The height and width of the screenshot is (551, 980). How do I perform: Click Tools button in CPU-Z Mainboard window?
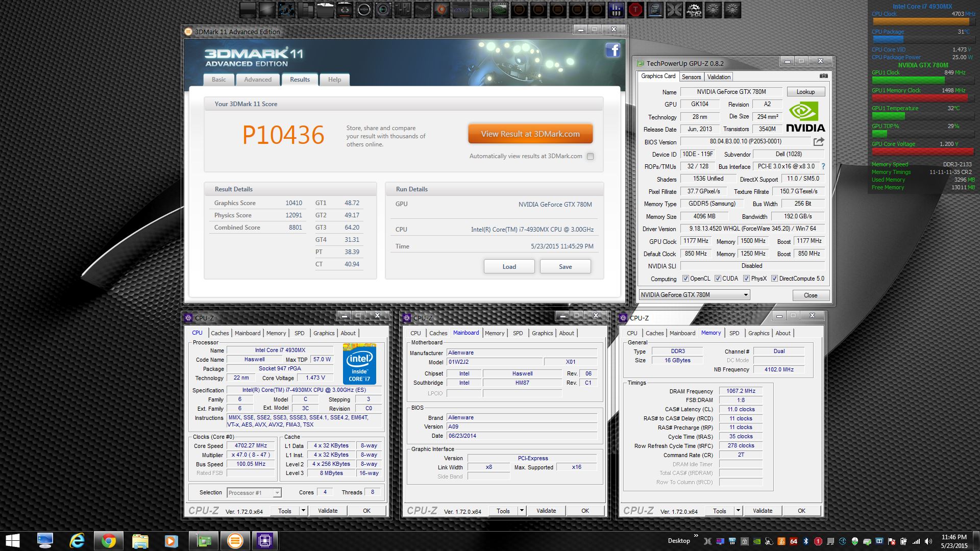point(503,511)
